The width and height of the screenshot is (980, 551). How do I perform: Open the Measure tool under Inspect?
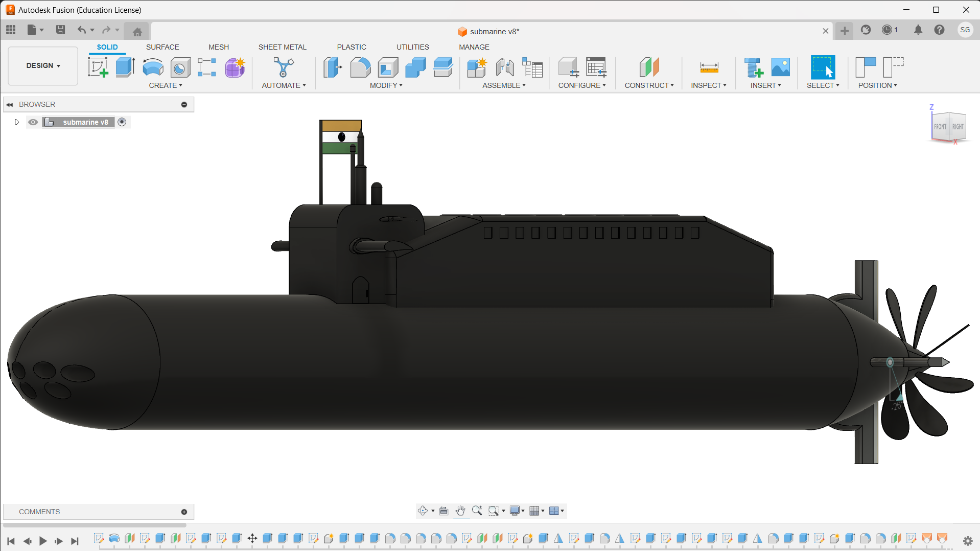coord(709,67)
